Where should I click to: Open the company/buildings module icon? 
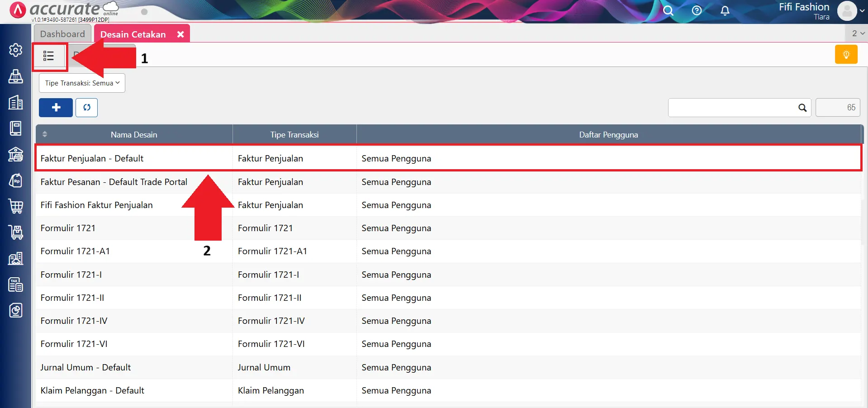[16, 103]
